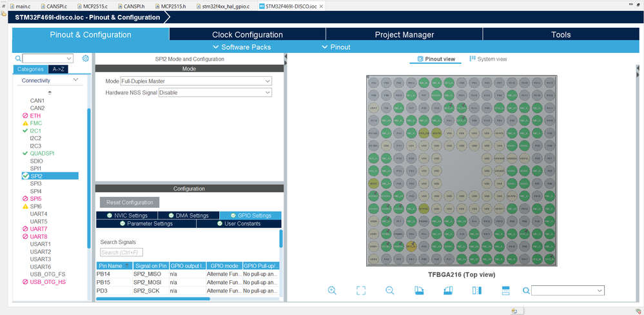Zoom out of the pinout view

coord(390,290)
